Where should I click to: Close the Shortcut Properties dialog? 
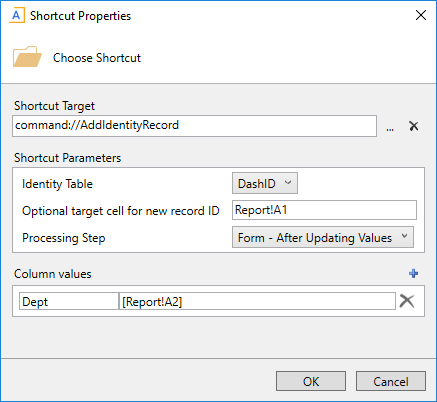click(x=421, y=15)
